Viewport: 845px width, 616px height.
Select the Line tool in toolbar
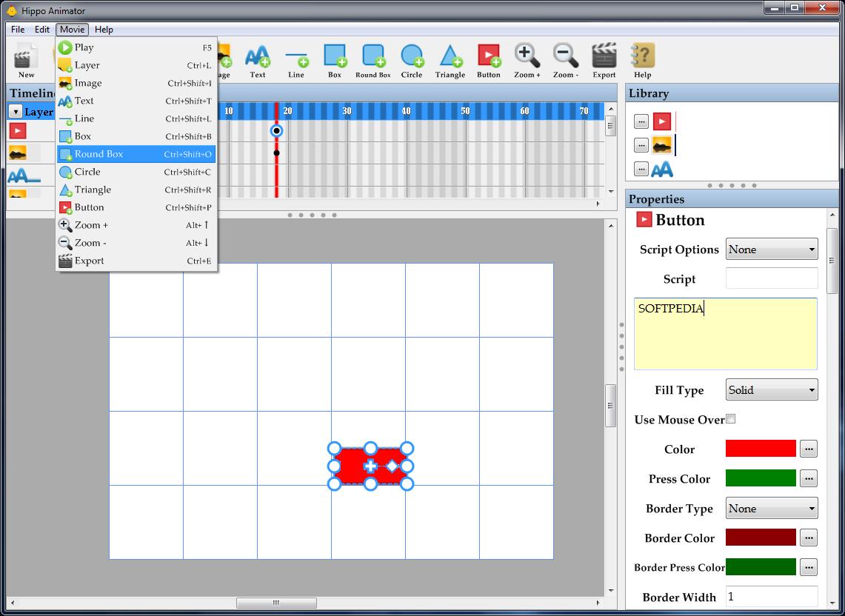tap(295, 59)
